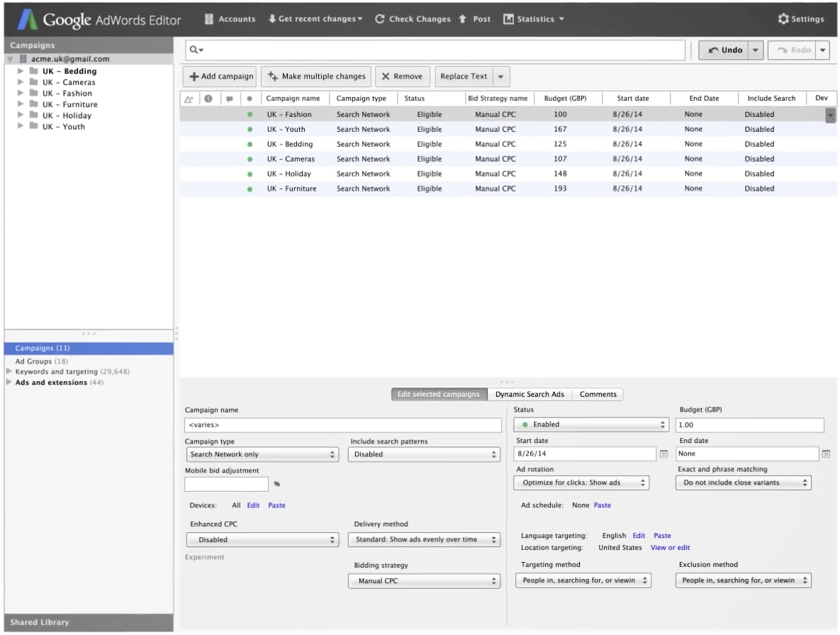Run Check Changes

pos(413,18)
